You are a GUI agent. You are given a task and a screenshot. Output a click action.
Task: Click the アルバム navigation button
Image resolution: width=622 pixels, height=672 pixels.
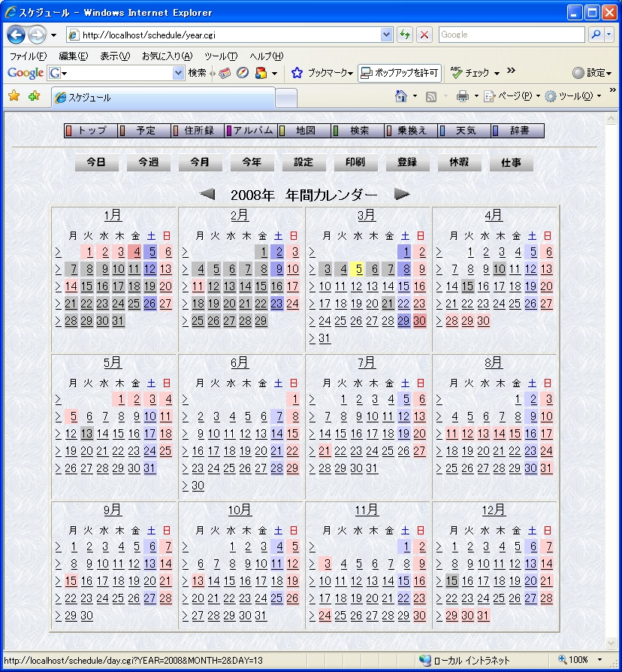(251, 131)
